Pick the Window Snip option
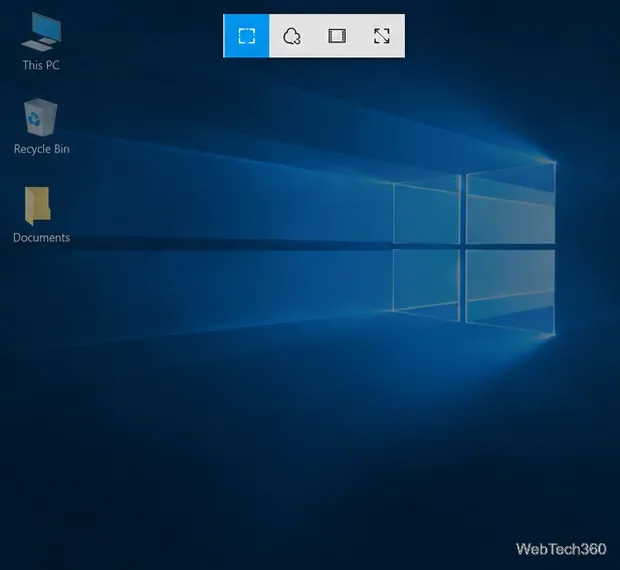The height and width of the screenshot is (570, 620). [x=337, y=36]
